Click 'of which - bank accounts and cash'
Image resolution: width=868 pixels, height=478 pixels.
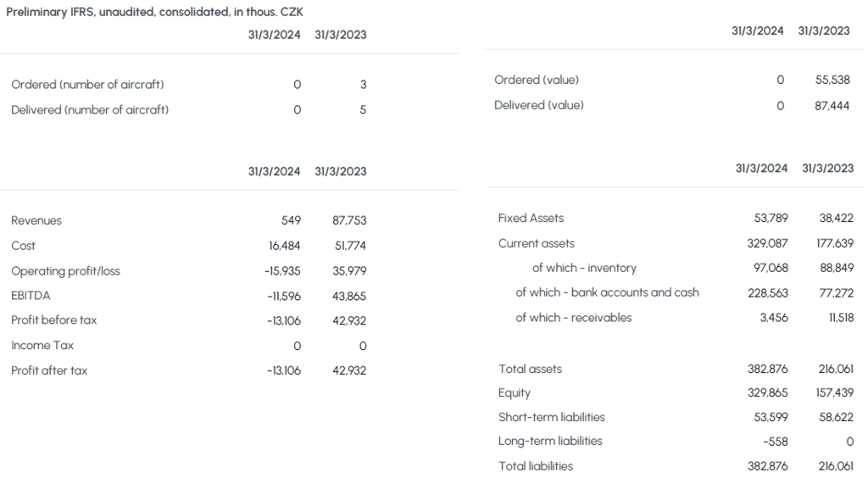pyautogui.click(x=607, y=292)
